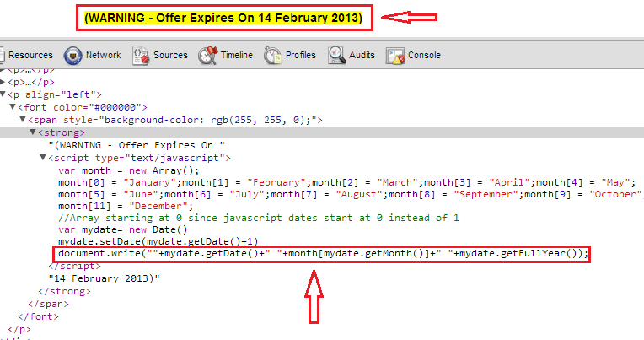
Task: Select the <script type="text/javascript"> element
Action: pos(140,158)
